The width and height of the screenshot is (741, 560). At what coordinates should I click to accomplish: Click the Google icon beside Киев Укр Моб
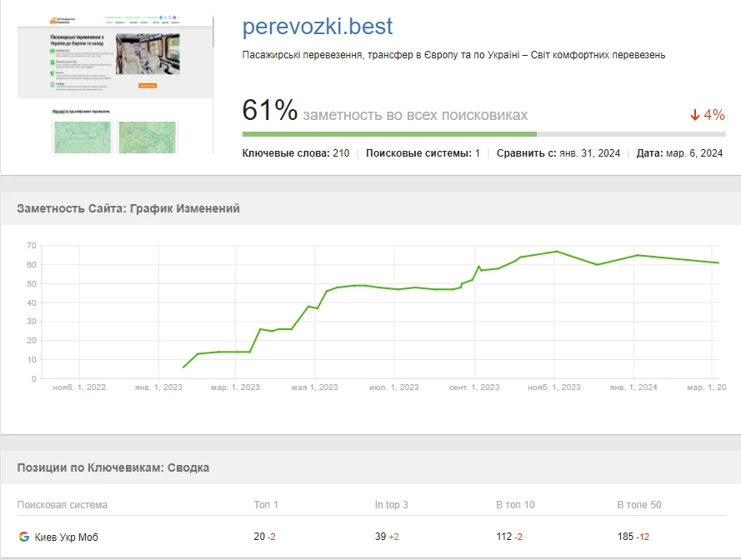(x=23, y=537)
